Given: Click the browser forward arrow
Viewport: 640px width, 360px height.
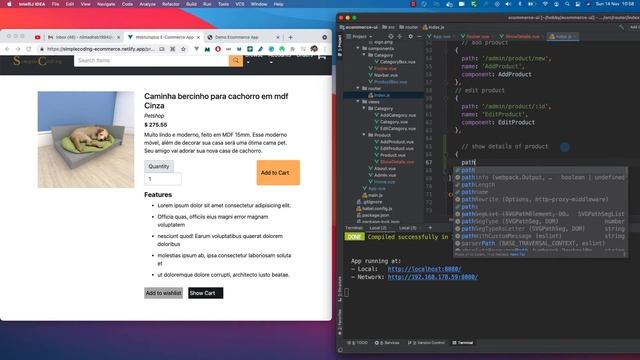Looking at the screenshot, I should coord(18,49).
